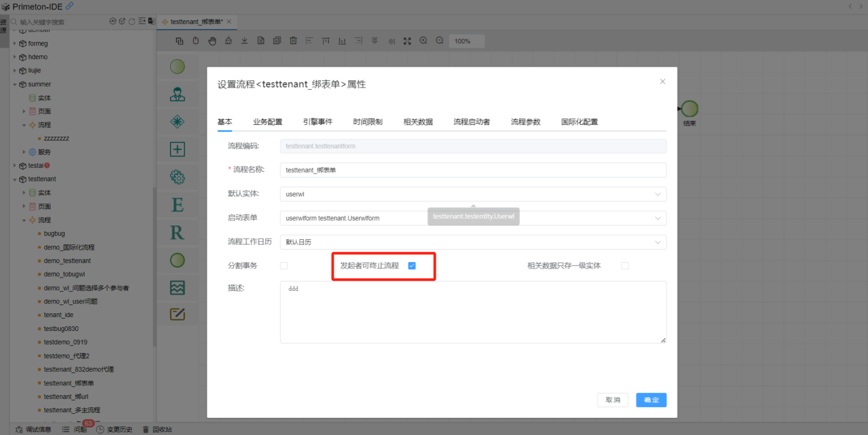868x435 pixels.
Task: Click the 确定 confirm button
Action: [x=651, y=400]
